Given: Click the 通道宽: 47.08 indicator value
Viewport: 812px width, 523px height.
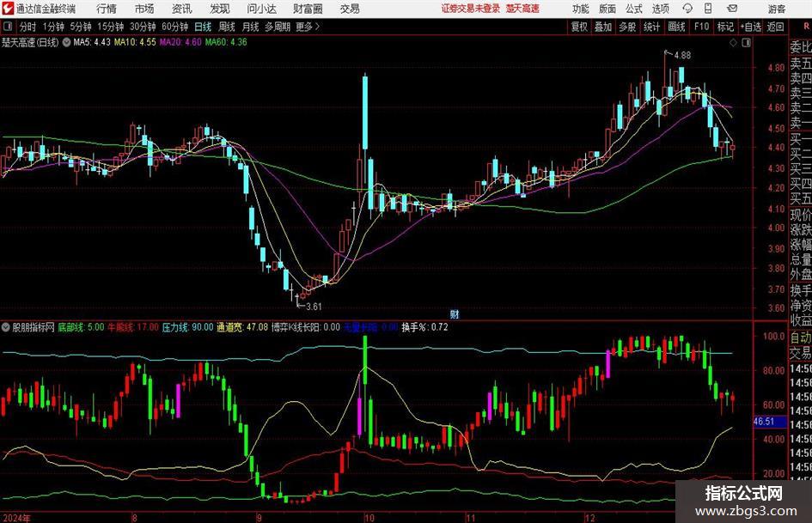Looking at the screenshot, I should point(242,327).
